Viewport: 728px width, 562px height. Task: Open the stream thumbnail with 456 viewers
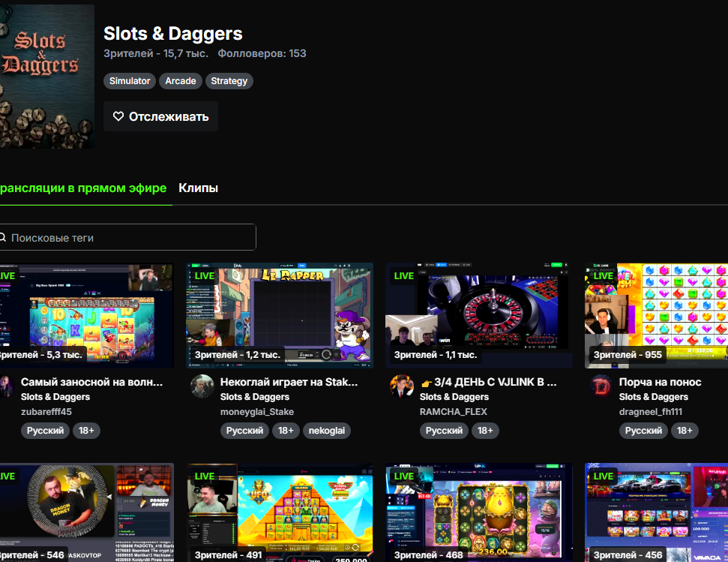[656, 512]
